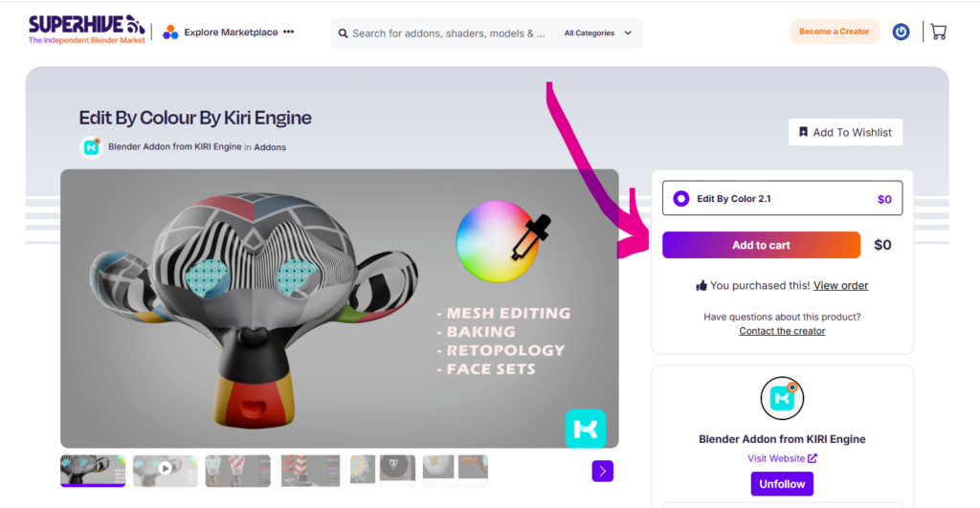Click the Superhive logo
This screenshot has height=508, width=980.
(x=86, y=30)
